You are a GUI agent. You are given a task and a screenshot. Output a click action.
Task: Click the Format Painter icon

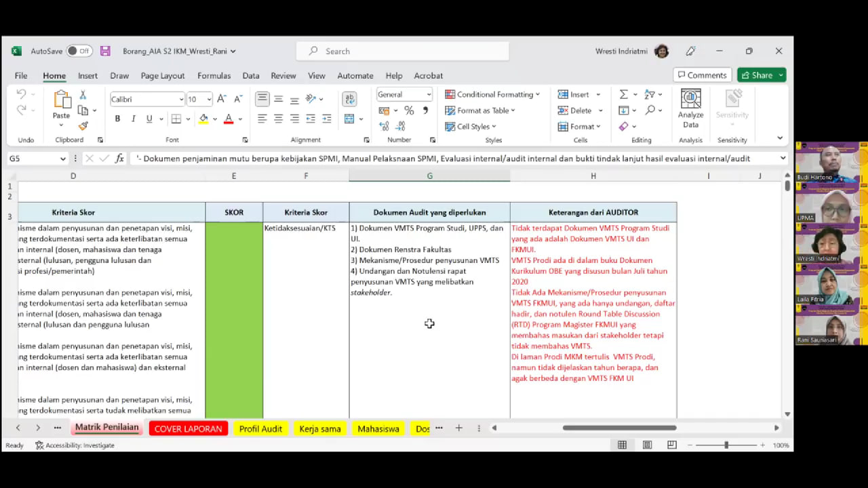tap(83, 126)
